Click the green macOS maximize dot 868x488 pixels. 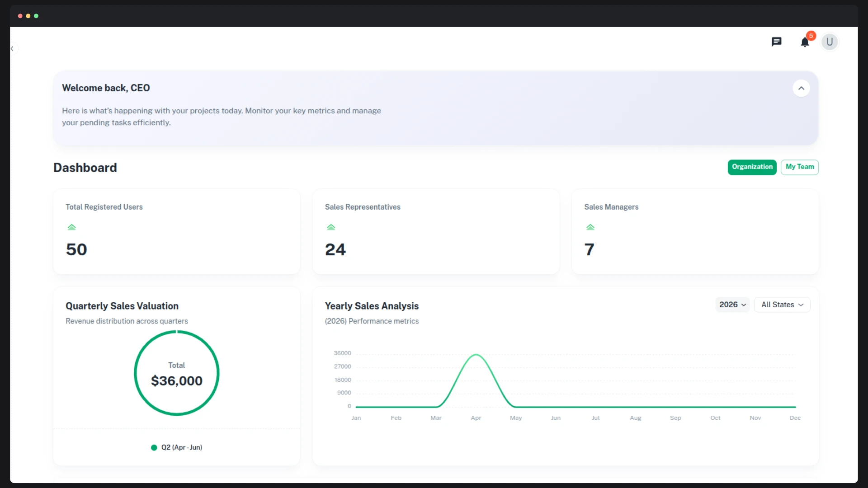36,16
